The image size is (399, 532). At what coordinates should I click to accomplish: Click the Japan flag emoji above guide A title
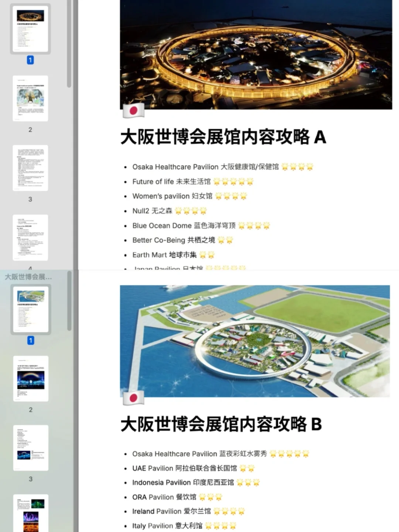click(x=133, y=110)
